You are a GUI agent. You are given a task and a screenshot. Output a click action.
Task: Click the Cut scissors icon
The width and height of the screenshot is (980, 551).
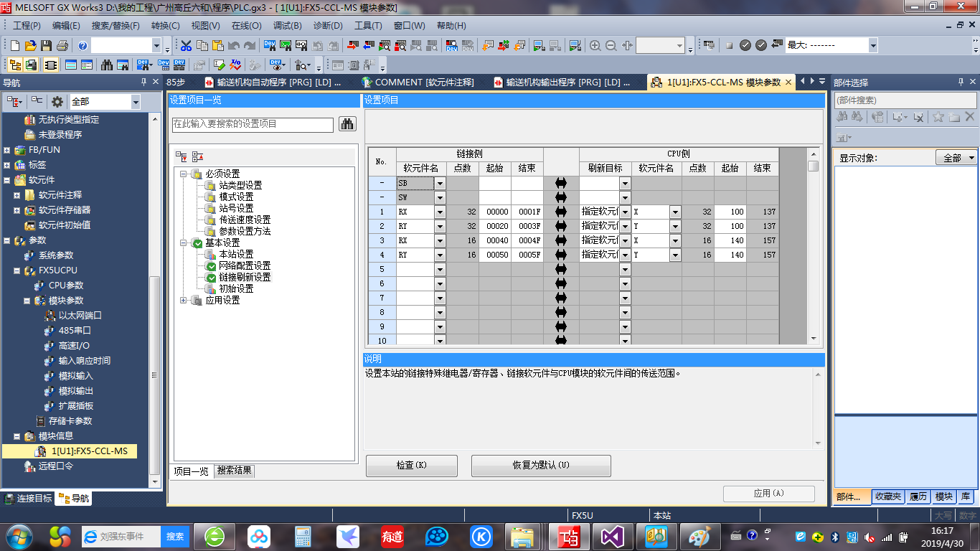[186, 45]
